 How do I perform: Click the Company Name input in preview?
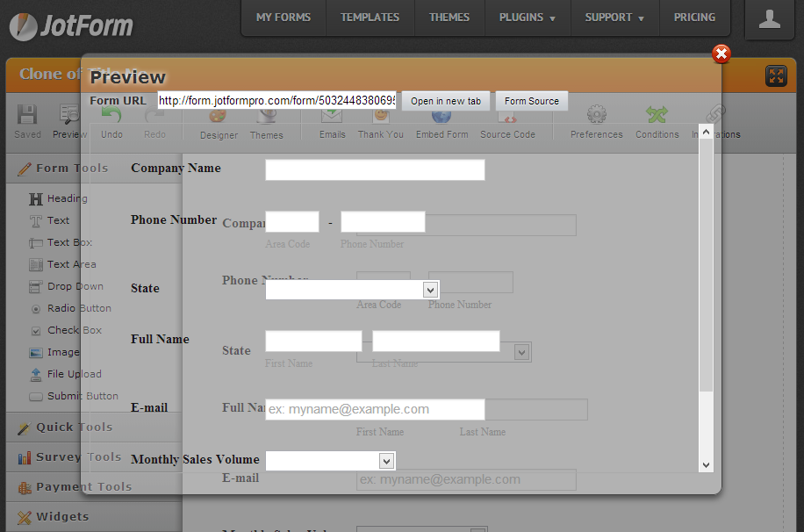375,169
